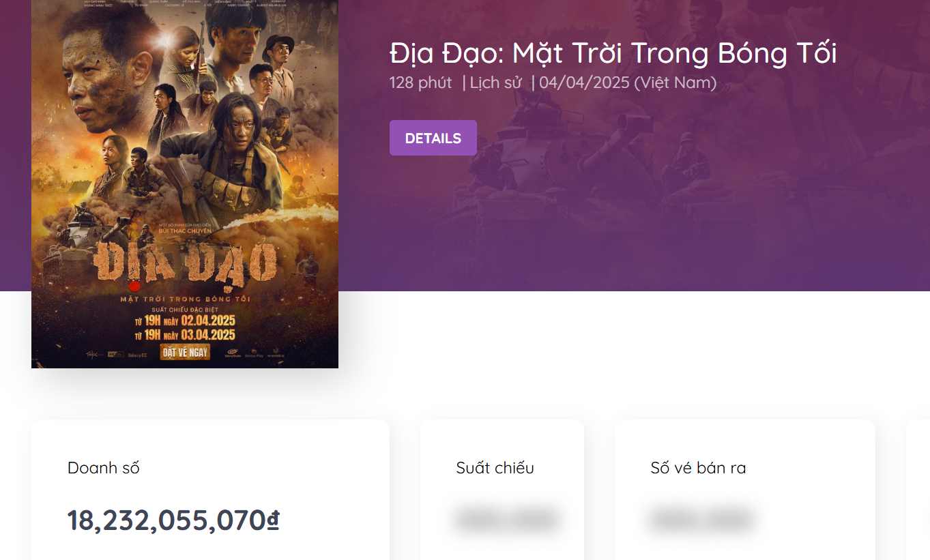Click the ĐẶT VÉ NGAY badge on poster
The width and height of the screenshot is (930, 560).
coord(185,352)
